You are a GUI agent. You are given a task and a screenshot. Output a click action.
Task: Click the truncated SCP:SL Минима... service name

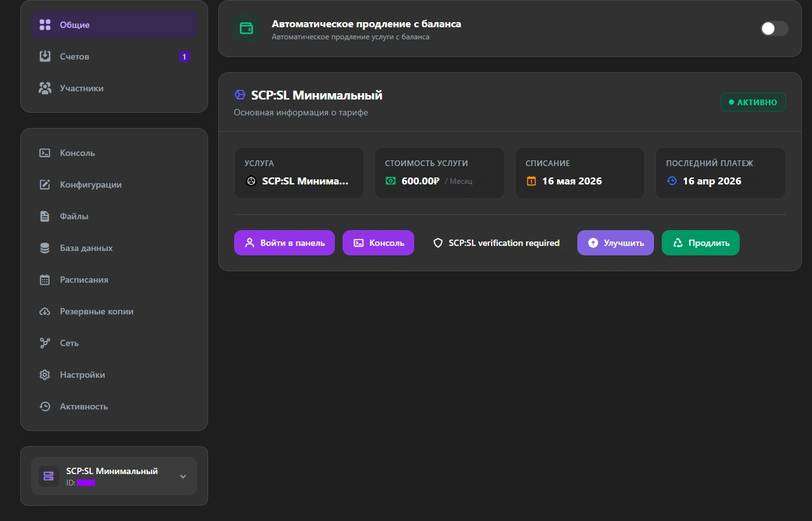[x=305, y=181]
